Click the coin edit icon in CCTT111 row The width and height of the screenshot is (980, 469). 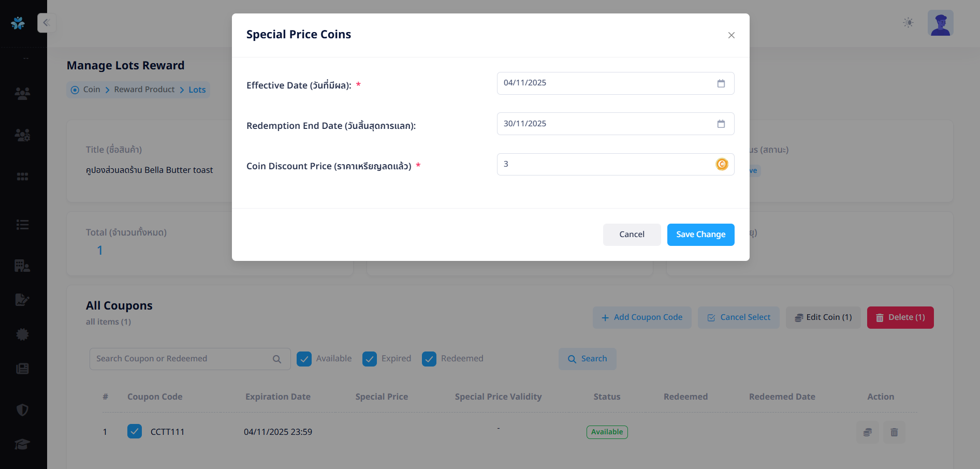868,432
